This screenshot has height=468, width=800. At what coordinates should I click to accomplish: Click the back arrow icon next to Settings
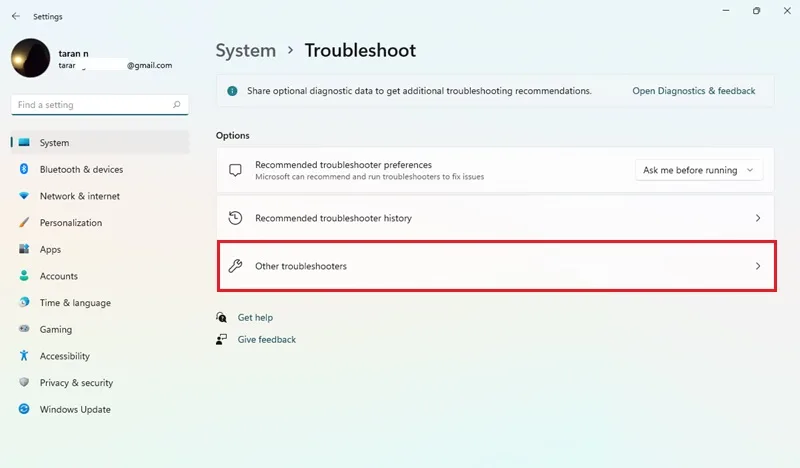click(16, 16)
